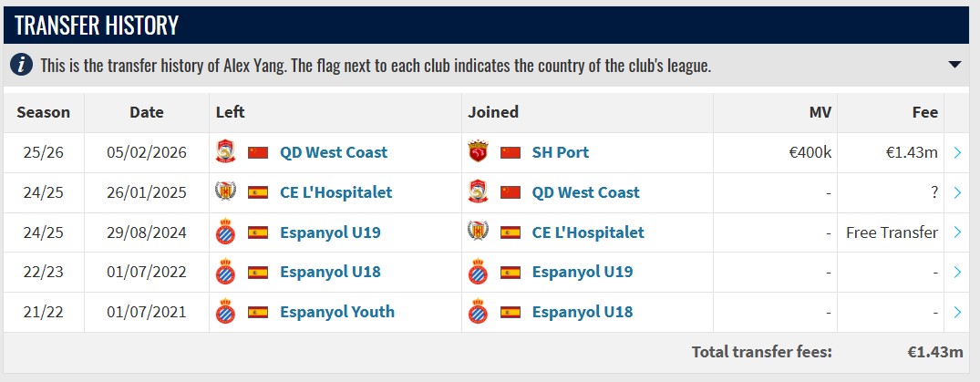
Task: Click the Espanyol U19 crest in Left column
Action: [225, 232]
